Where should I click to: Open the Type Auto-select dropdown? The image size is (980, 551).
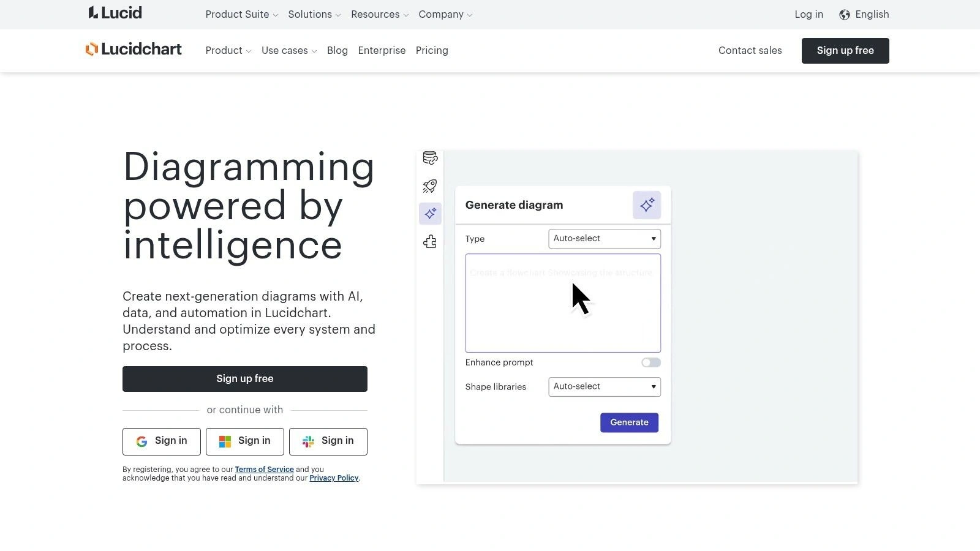pos(604,239)
